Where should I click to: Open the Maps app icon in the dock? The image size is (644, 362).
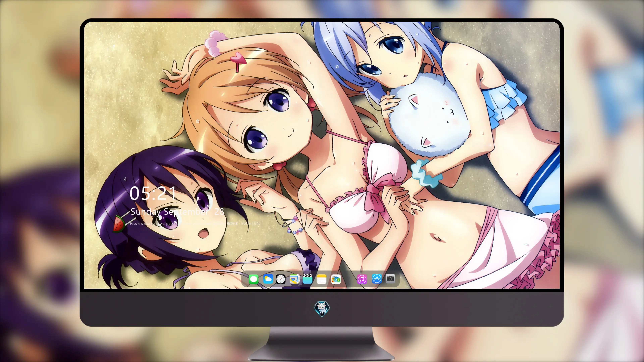[x=294, y=279]
